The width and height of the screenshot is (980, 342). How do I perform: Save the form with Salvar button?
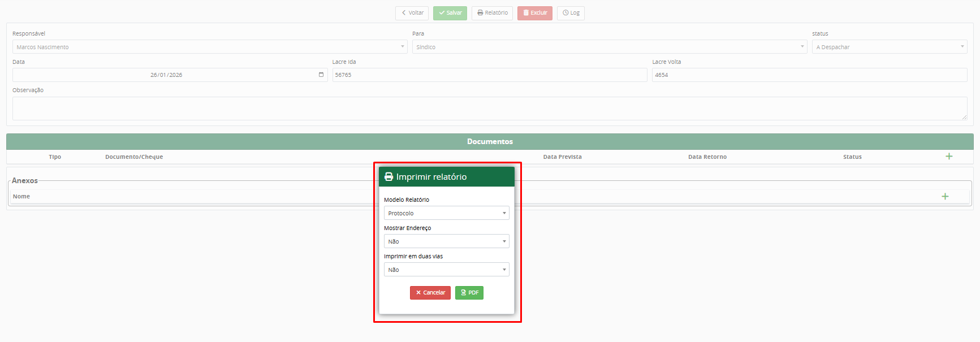pyautogui.click(x=450, y=13)
